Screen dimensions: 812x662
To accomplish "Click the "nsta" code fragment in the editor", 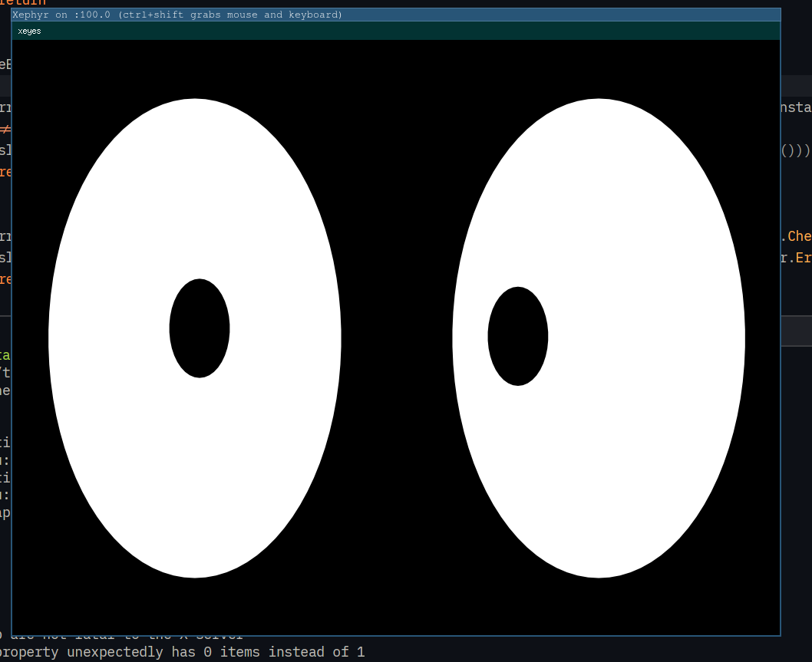I will (x=796, y=108).
